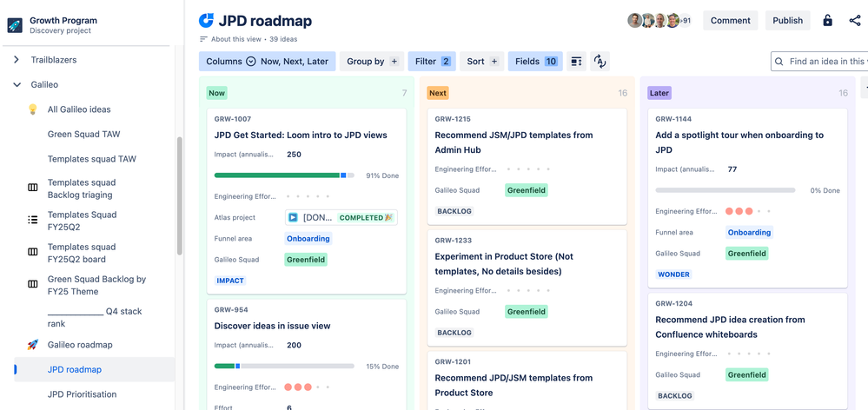Image resolution: width=868 pixels, height=410 pixels.
Task: Click the search magnifier icon
Action: click(x=779, y=62)
